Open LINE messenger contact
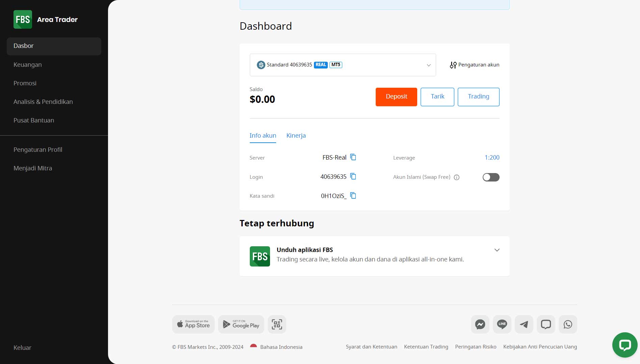This screenshot has width=640, height=364. click(502, 324)
